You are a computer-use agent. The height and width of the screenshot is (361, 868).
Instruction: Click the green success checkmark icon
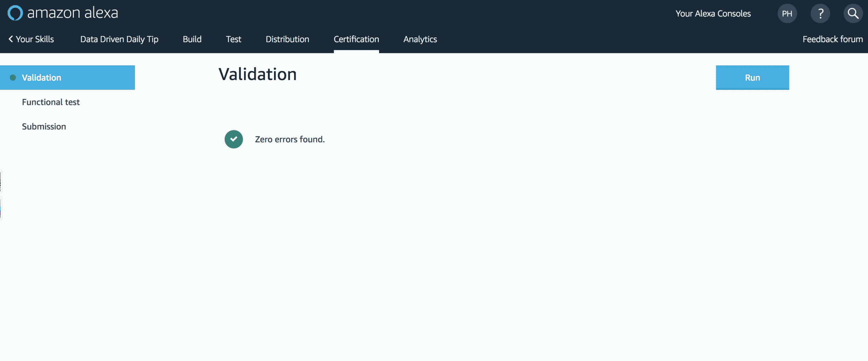tap(234, 139)
